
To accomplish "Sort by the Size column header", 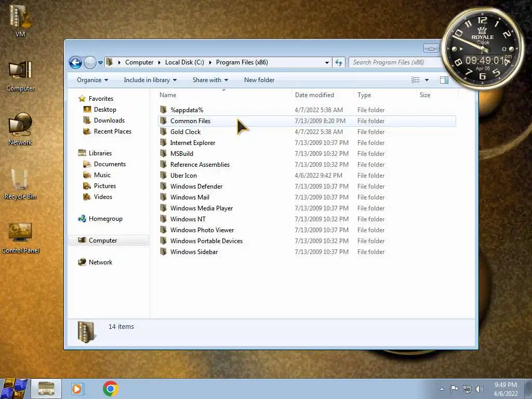I will click(425, 96).
